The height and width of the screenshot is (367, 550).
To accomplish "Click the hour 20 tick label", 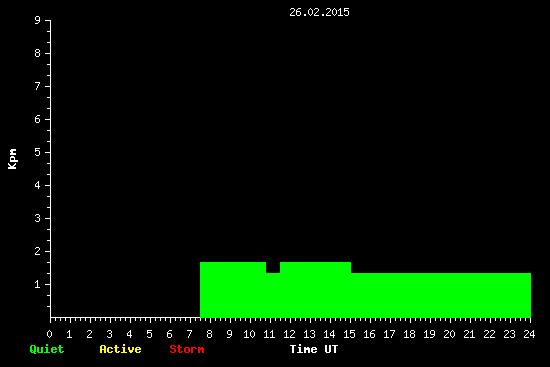I will 449,334.
